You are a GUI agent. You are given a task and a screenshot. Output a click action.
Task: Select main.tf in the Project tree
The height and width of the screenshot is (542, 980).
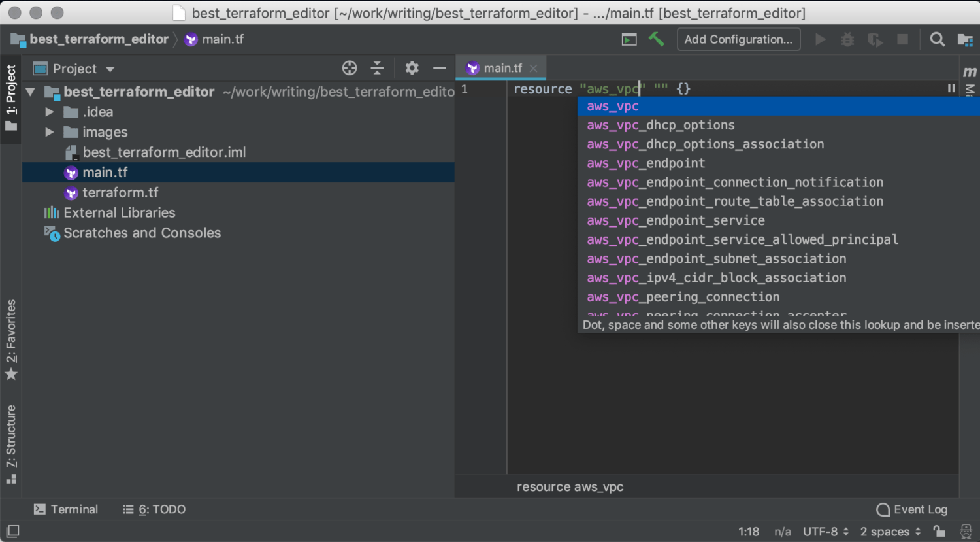pos(105,173)
